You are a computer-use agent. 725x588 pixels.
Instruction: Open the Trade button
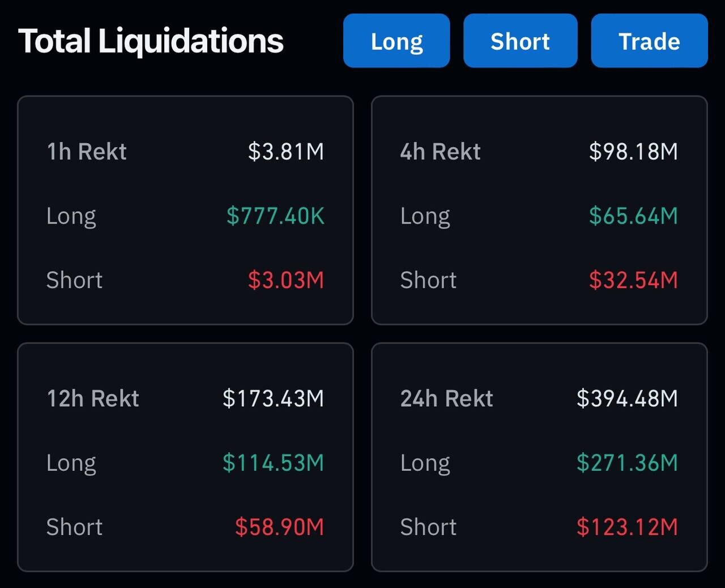point(649,41)
